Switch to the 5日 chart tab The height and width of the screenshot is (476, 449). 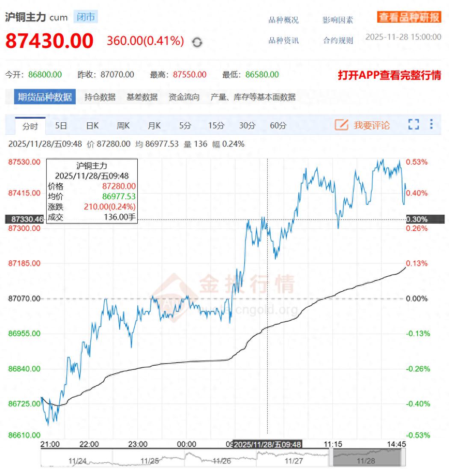[x=62, y=125]
